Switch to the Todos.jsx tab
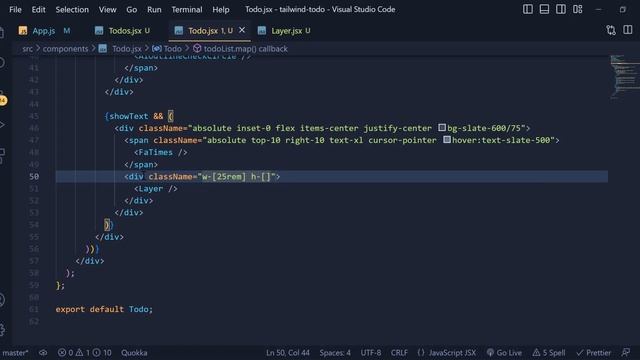Screen dimensions: 640x360 [x=124, y=31]
